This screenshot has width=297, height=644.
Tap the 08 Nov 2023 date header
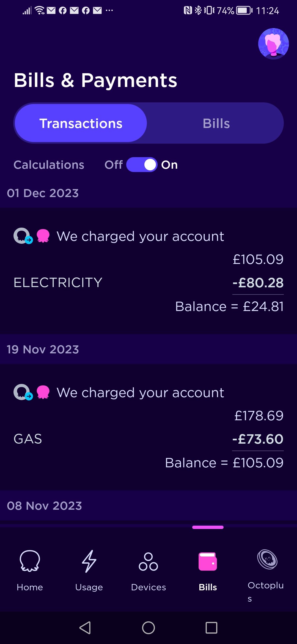point(45,506)
